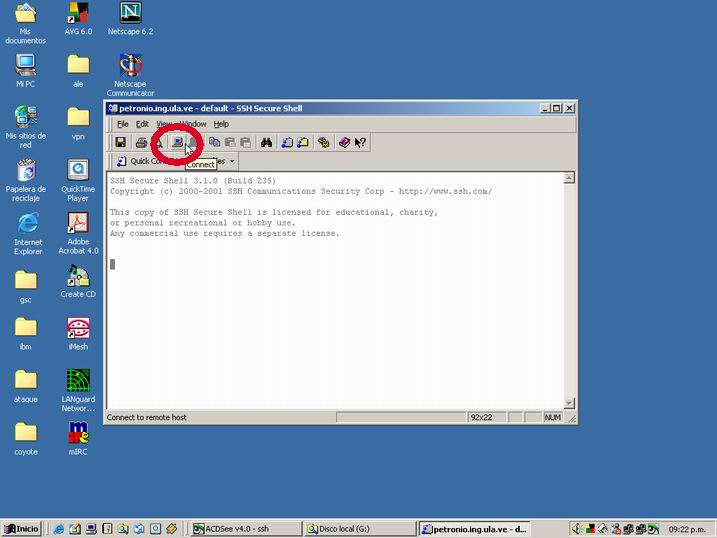This screenshot has height=538, width=717.
Task: Click the Quick Connect icon
Action: point(122,161)
